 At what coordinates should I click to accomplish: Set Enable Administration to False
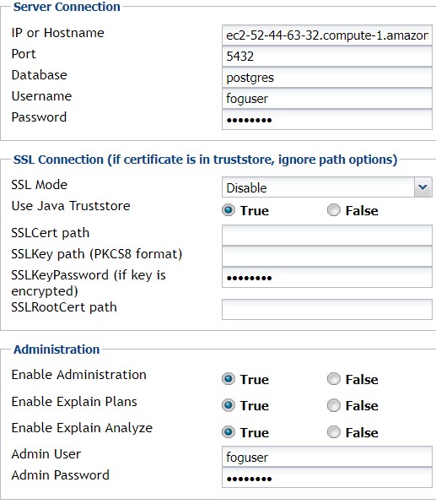tap(334, 379)
